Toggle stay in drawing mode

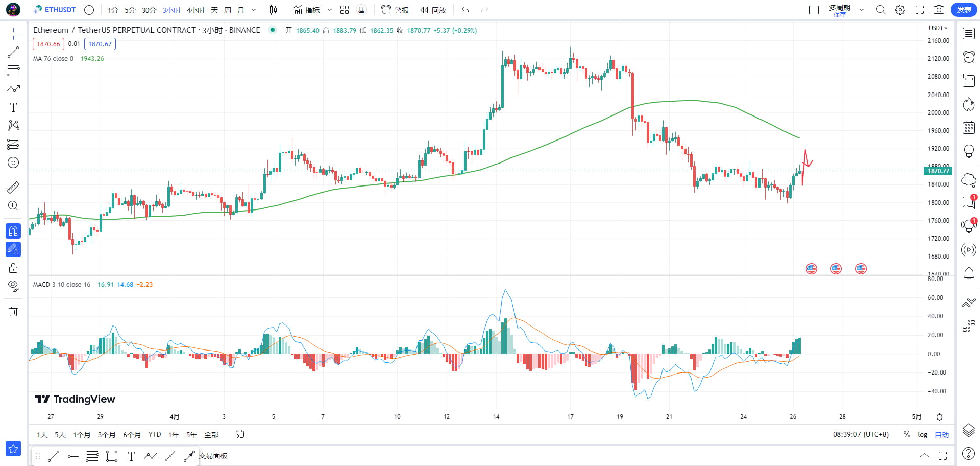(13, 249)
